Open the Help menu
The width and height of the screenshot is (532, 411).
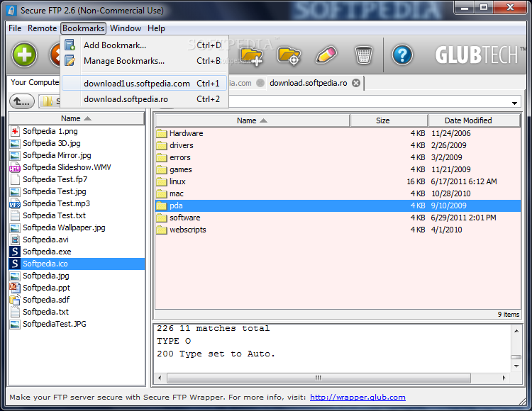[x=156, y=28]
